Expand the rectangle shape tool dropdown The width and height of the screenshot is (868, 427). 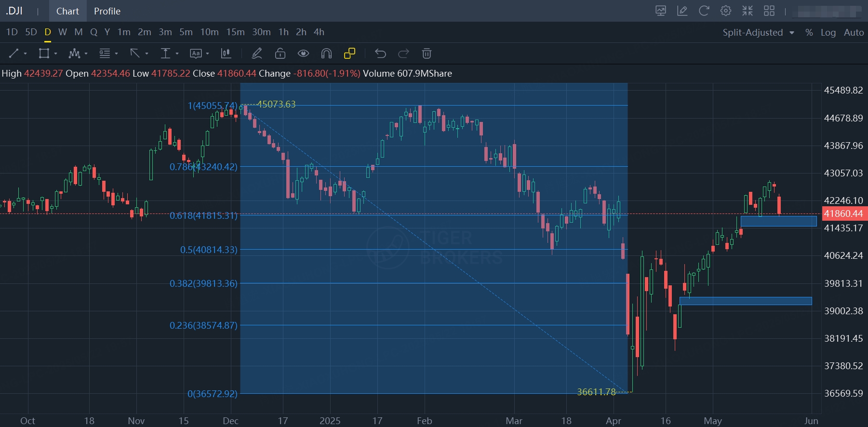pyautogui.click(x=56, y=54)
